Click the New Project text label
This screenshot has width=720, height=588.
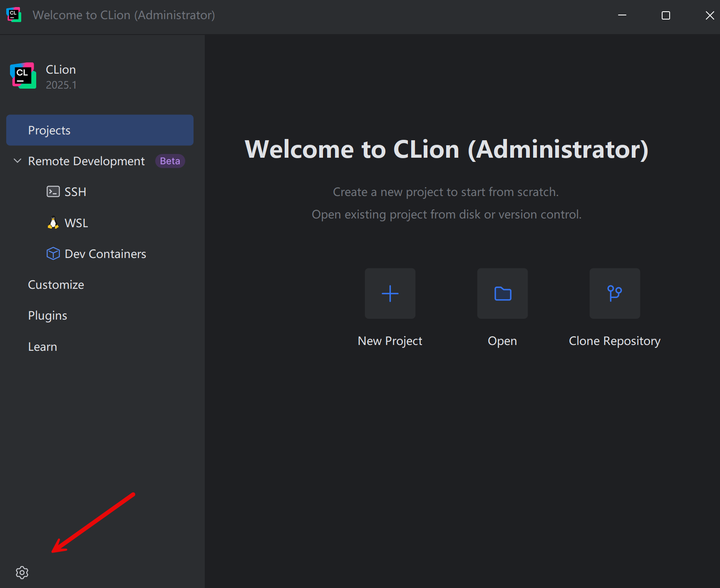pyautogui.click(x=390, y=341)
